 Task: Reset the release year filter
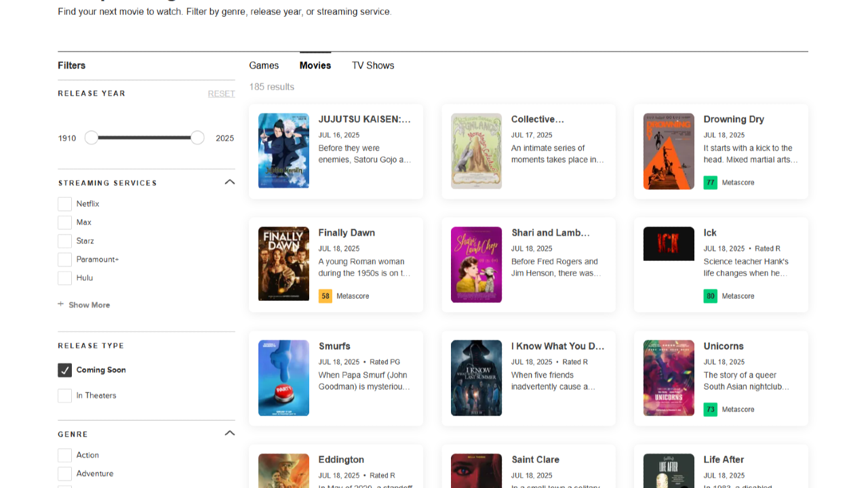221,94
